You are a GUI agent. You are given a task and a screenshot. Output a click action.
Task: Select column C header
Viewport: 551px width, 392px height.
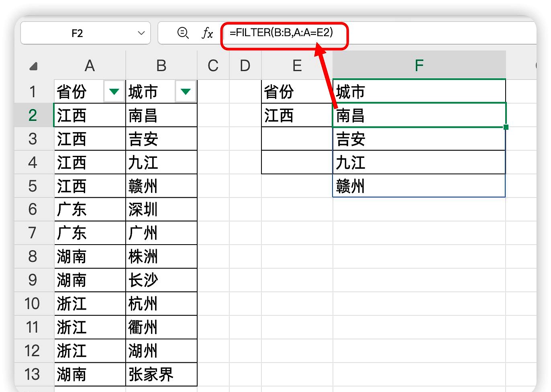(213, 65)
